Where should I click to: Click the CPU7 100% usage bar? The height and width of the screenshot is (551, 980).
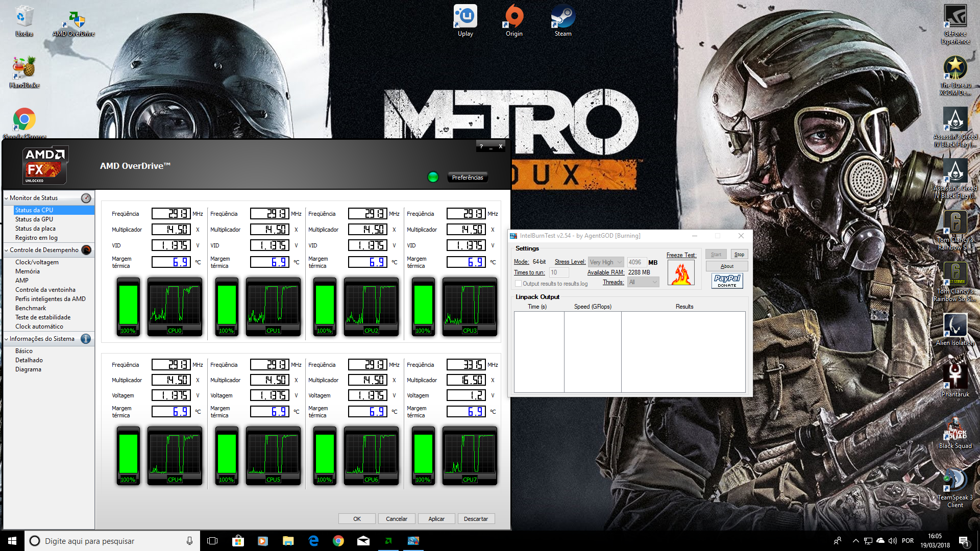423,456
